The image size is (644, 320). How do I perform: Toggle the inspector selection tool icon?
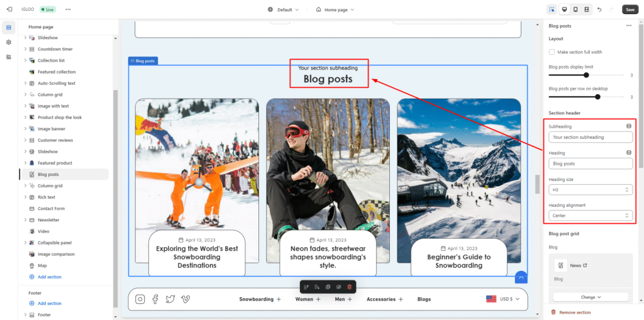pos(552,9)
